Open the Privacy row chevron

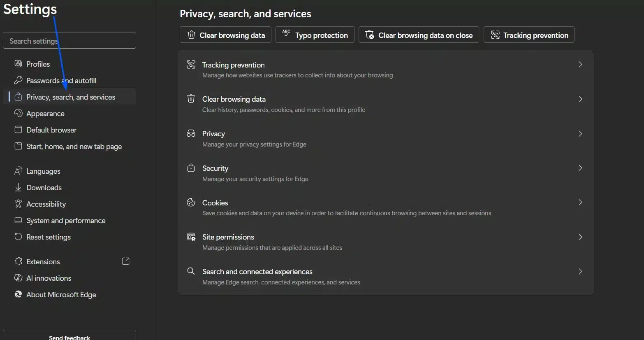(580, 133)
